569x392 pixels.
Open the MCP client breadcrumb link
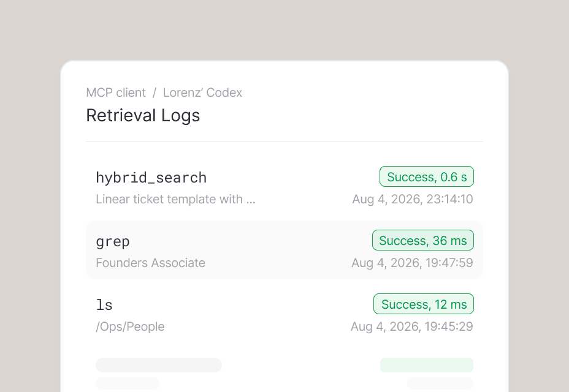pos(116,93)
